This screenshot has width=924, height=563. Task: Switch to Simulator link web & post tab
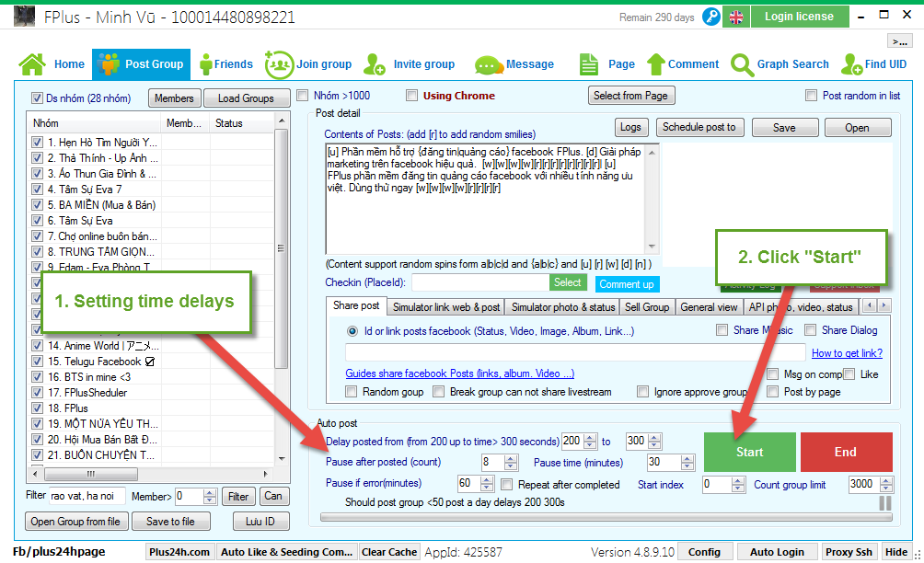tap(446, 307)
